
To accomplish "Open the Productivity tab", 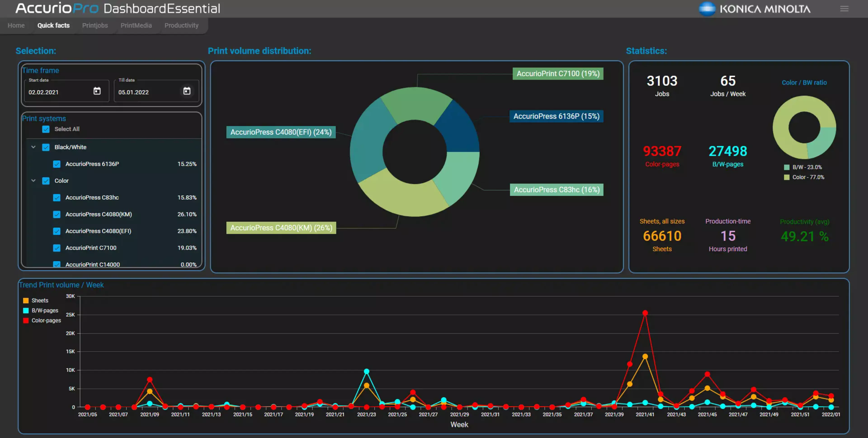I will coord(181,26).
